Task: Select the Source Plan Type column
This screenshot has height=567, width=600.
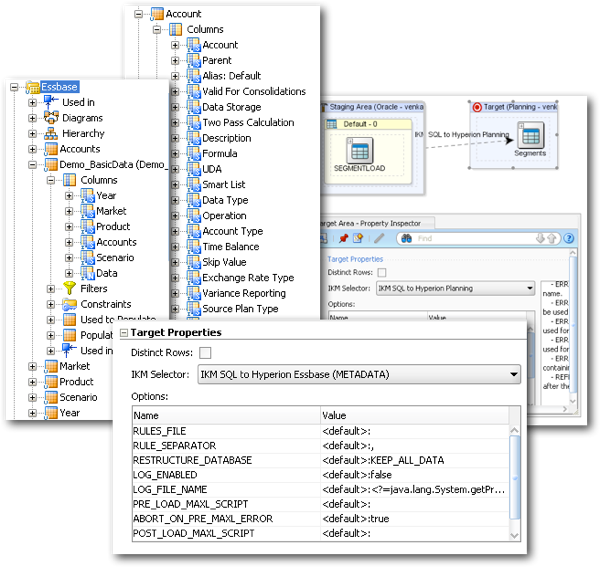Action: tap(240, 309)
